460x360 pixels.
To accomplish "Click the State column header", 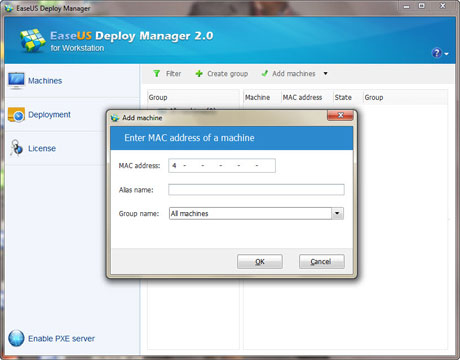I will pos(348,97).
